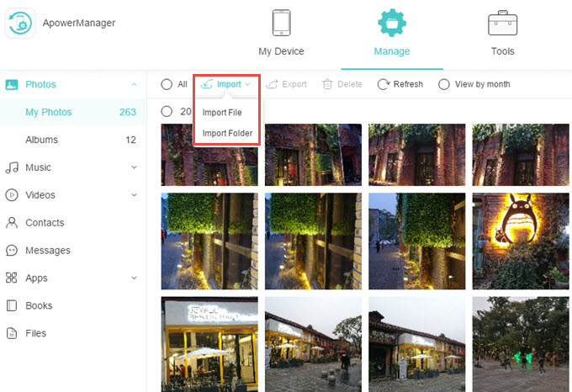Open the Files category label
Viewport: 572px width, 392px height.
point(35,333)
